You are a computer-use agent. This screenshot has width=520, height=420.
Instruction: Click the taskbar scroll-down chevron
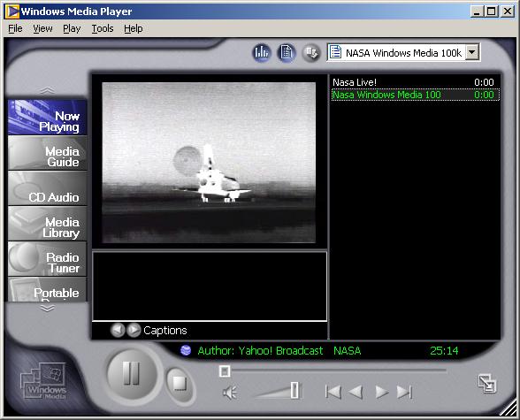click(x=48, y=309)
